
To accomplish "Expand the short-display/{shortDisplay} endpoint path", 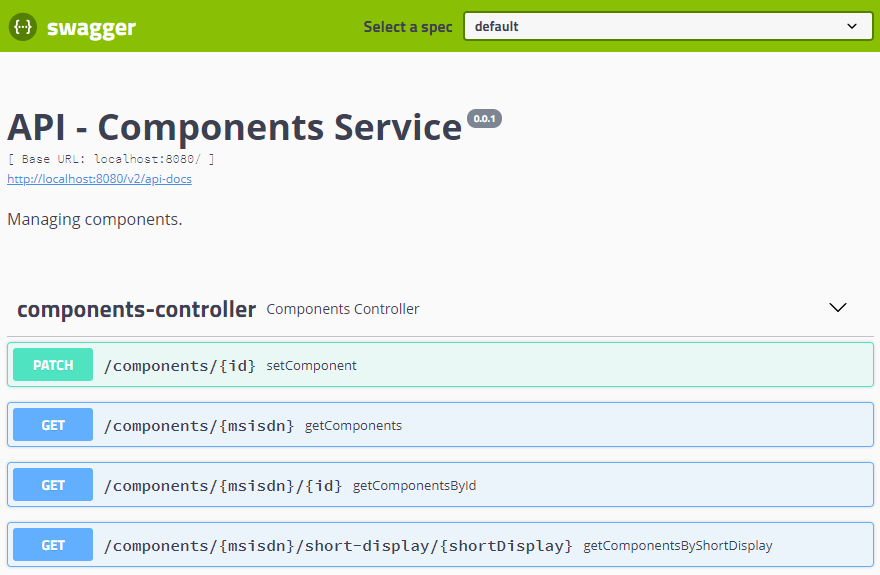I will pos(338,546).
